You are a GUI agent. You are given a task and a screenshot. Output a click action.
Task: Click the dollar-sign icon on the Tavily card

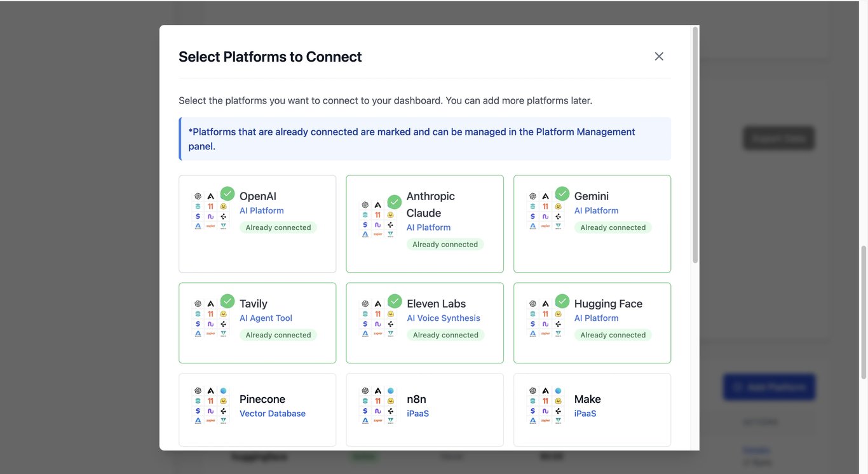[x=198, y=324]
